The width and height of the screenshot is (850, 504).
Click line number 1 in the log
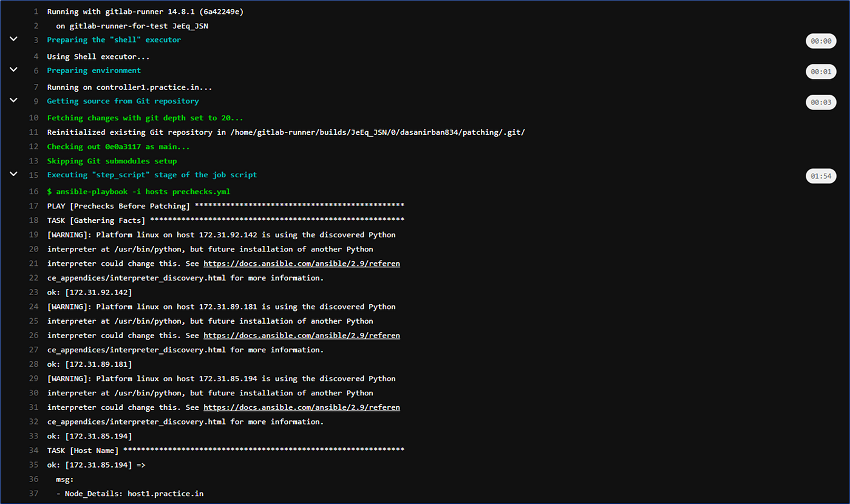[x=36, y=12]
